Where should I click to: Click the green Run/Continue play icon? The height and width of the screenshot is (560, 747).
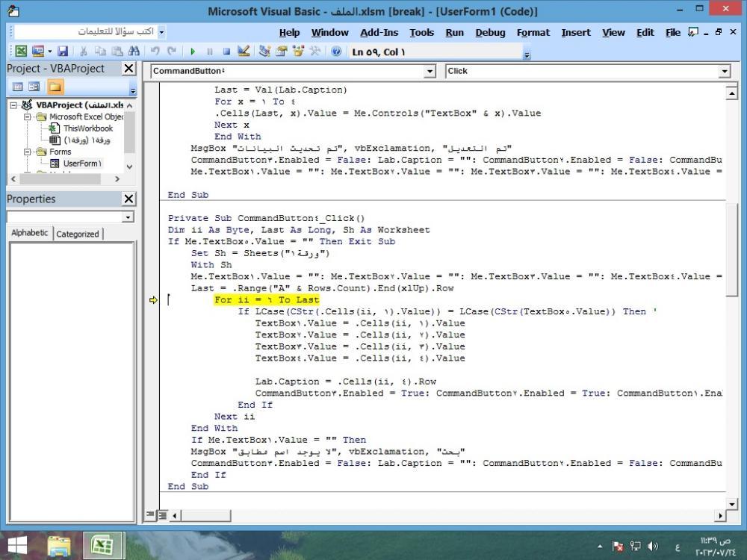click(x=193, y=51)
